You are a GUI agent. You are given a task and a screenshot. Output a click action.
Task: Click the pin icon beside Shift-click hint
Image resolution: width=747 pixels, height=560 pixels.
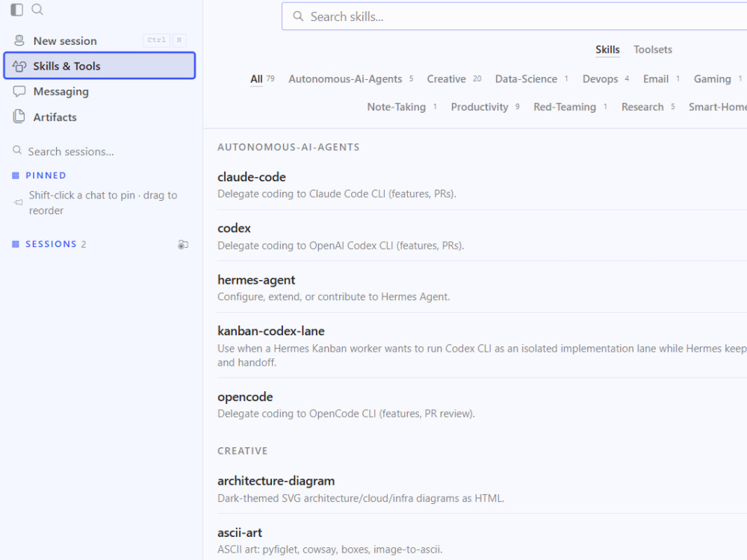pos(18,202)
